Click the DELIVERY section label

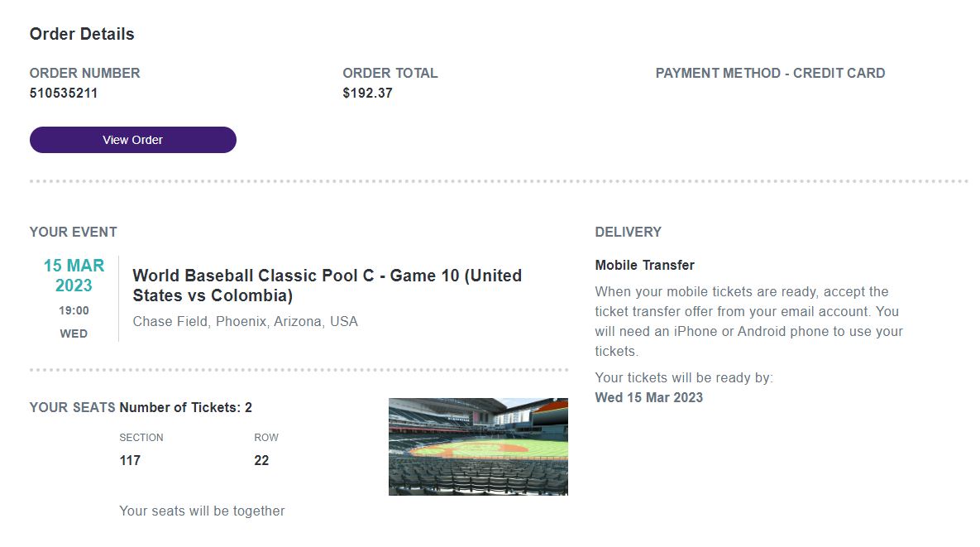[x=628, y=232]
